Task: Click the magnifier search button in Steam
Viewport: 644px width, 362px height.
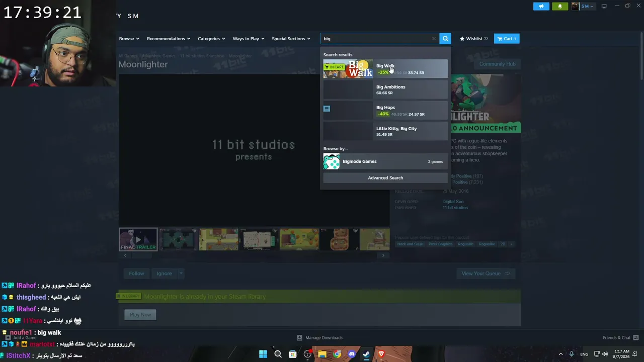Action: pos(445,39)
